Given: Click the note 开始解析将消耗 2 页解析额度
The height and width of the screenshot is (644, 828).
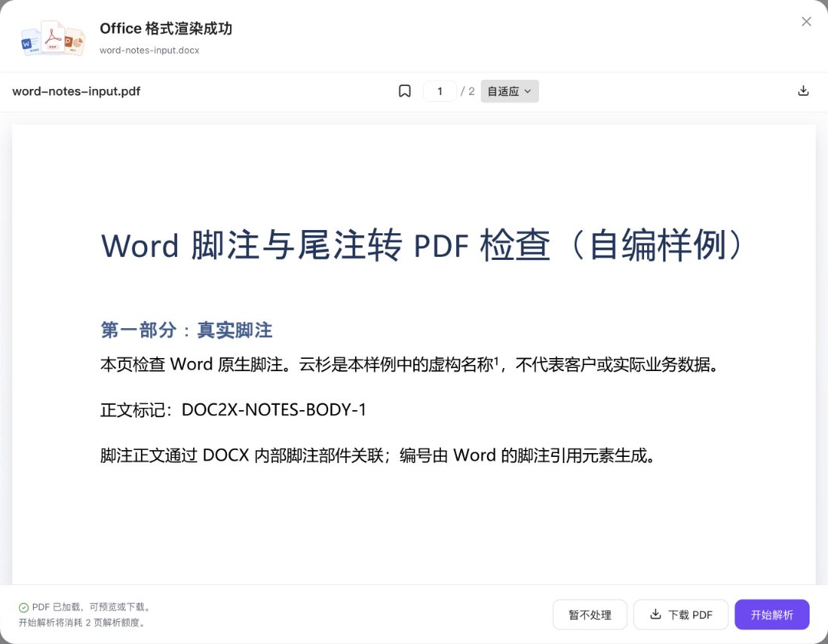Looking at the screenshot, I should 82,623.
